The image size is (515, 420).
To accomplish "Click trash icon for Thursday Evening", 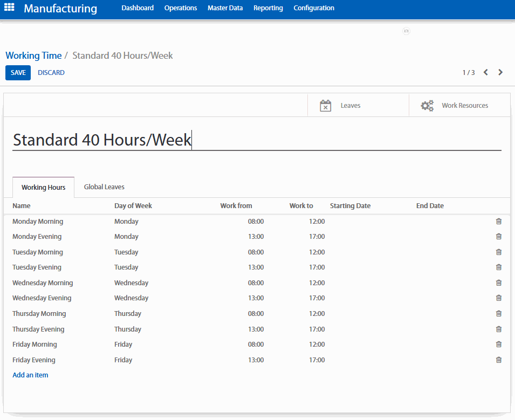I will pos(498,329).
